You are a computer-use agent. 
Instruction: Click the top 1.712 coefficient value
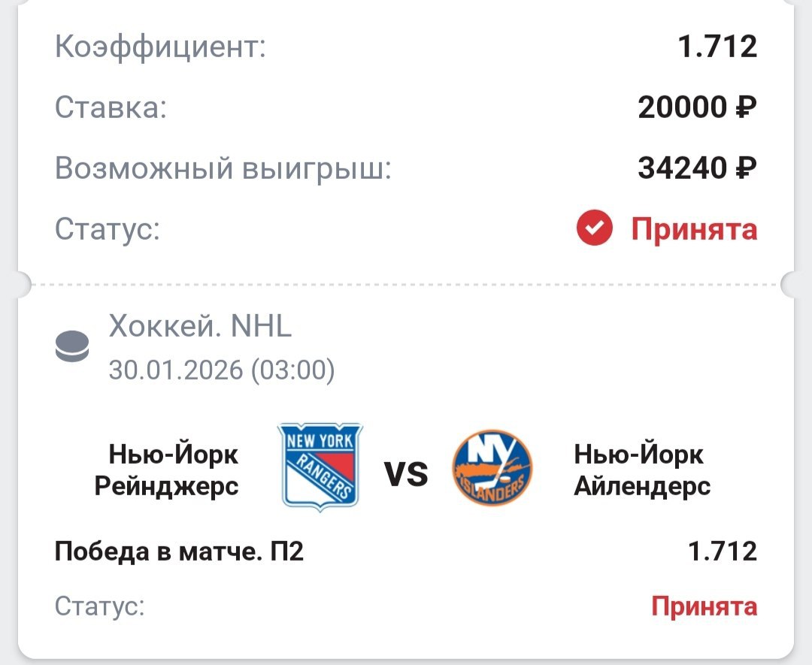(x=717, y=47)
